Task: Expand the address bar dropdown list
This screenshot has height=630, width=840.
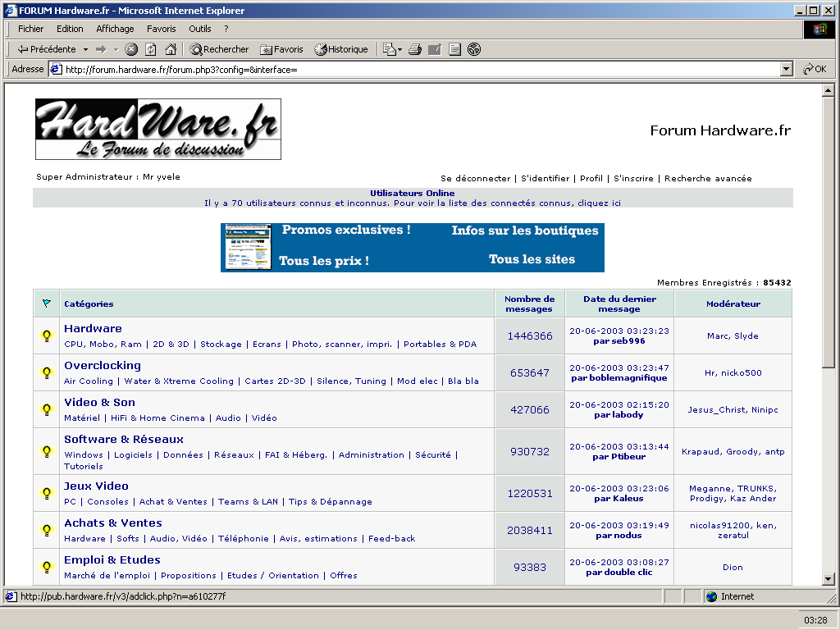Action: 787,69
